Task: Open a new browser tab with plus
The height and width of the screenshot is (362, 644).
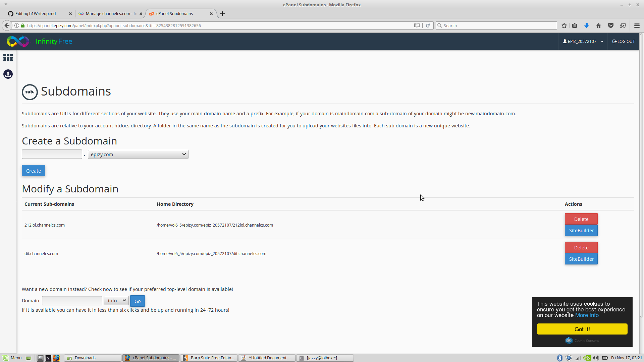Action: (x=222, y=14)
